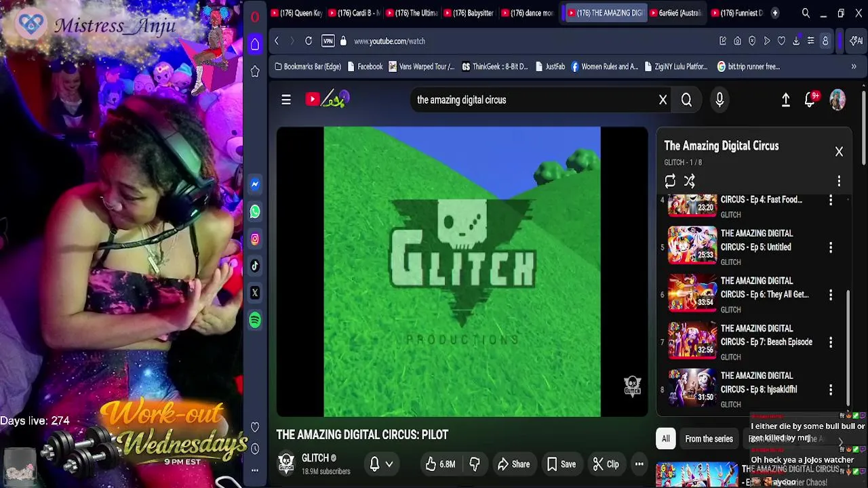Image resolution: width=868 pixels, height=488 pixels.
Task: Open playlist panel three-dot menu
Action: (839, 181)
